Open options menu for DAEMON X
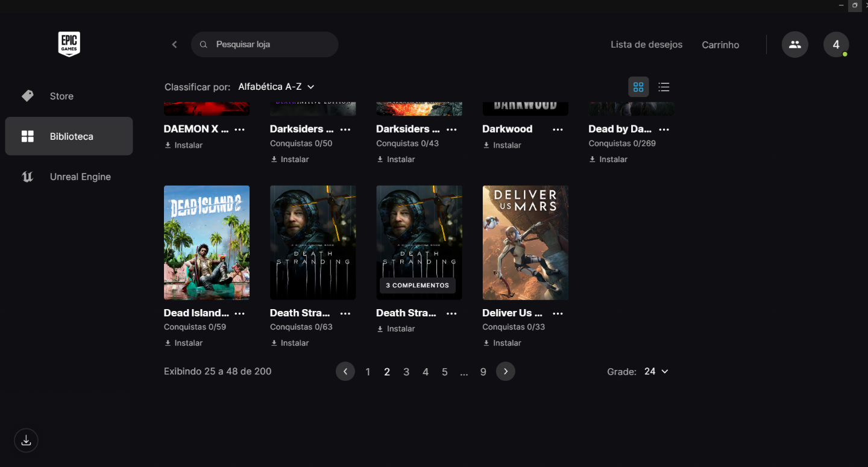The width and height of the screenshot is (868, 467). (239, 129)
